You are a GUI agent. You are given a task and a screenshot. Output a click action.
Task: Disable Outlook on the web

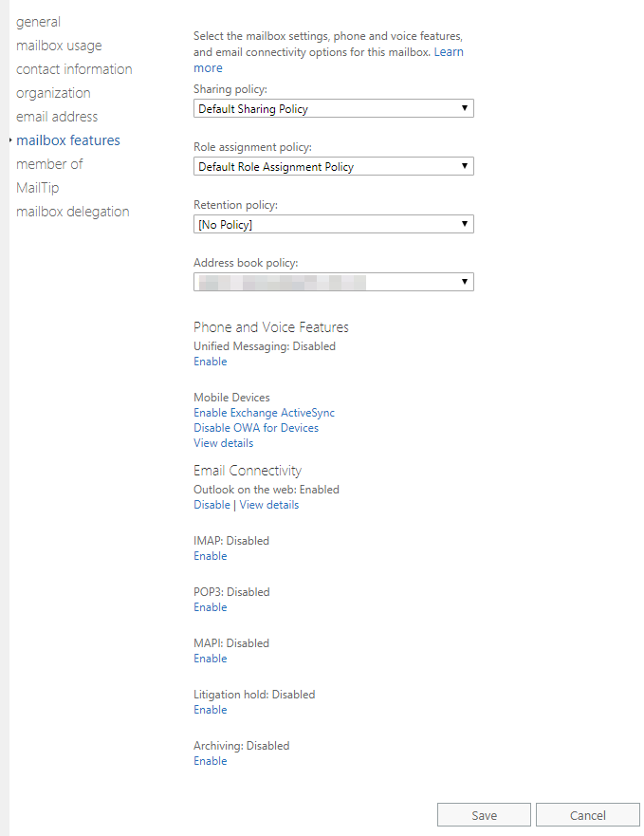pyautogui.click(x=212, y=505)
